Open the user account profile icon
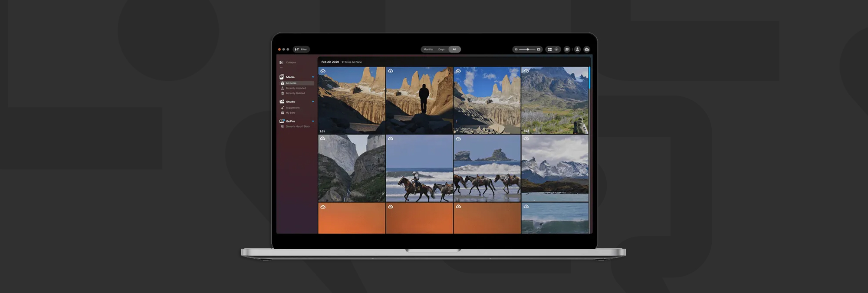 click(577, 49)
